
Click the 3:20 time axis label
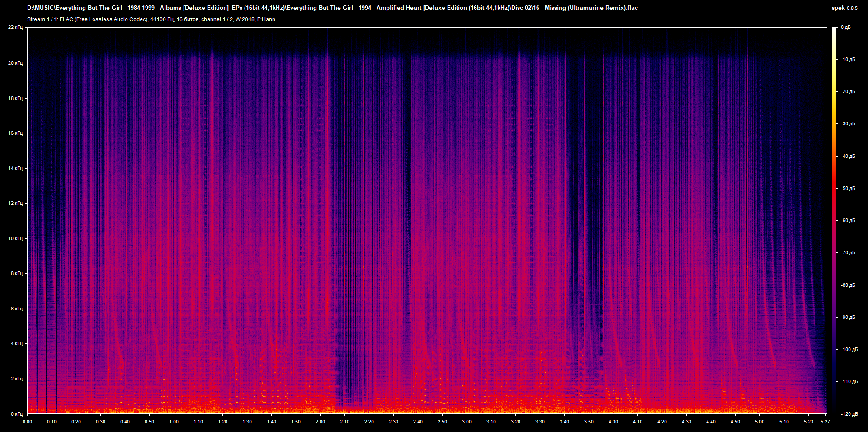[x=516, y=422]
